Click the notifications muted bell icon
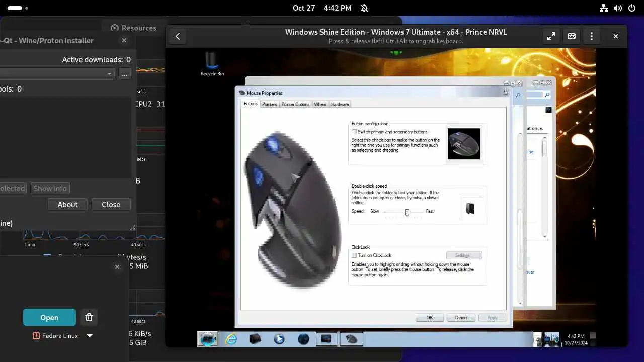644x362 pixels. (364, 8)
